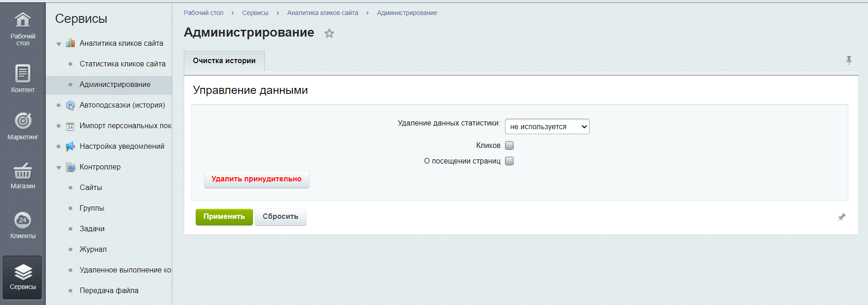Click the Удалить принудительно button
The width and height of the screenshot is (868, 305).
[x=256, y=179]
